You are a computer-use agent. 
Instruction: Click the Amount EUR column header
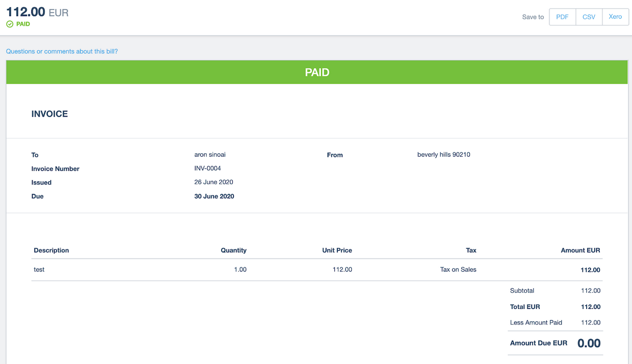pyautogui.click(x=581, y=250)
